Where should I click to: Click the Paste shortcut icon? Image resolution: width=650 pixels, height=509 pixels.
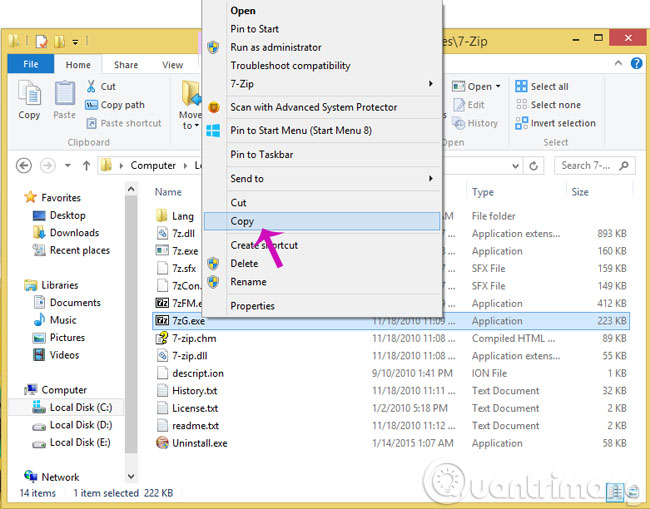click(91, 123)
